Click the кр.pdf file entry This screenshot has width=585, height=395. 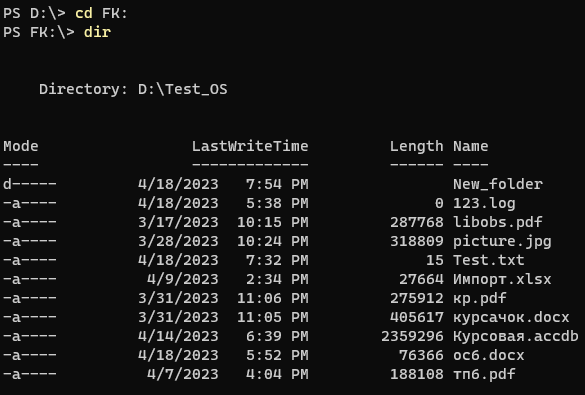tap(480, 298)
